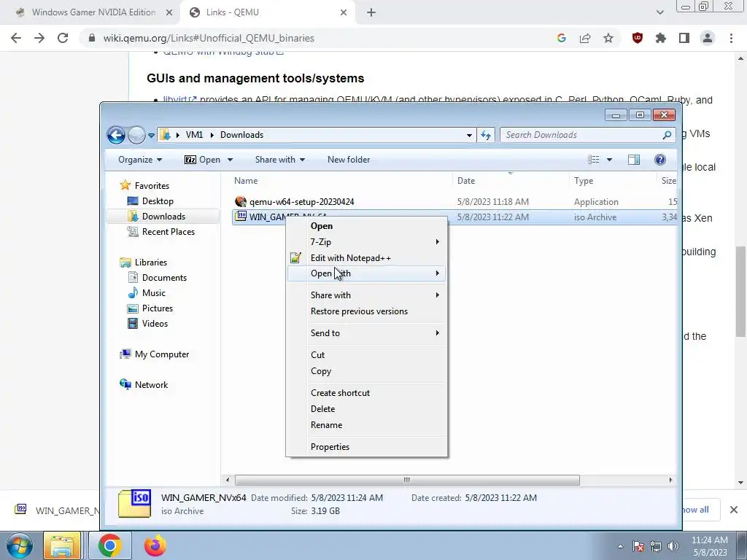This screenshot has height=560, width=747.
Task: Choose Edit with Notepad++
Action: [x=367, y=258]
